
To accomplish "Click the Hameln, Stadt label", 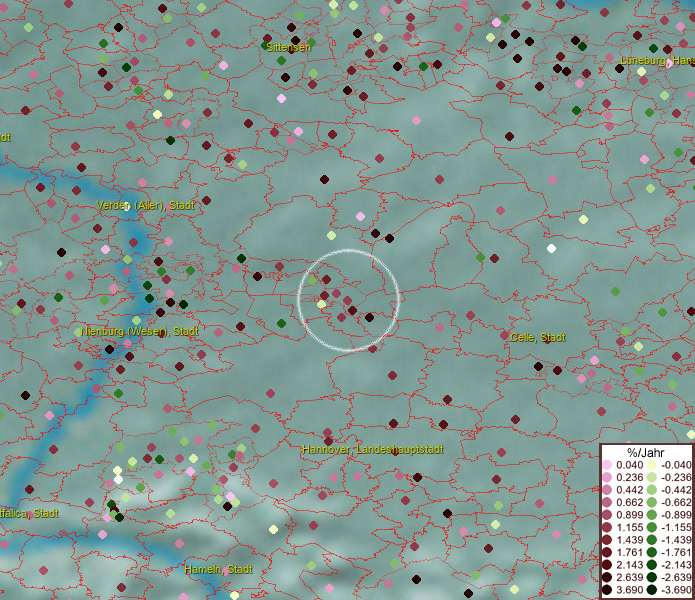I will (x=218, y=569).
